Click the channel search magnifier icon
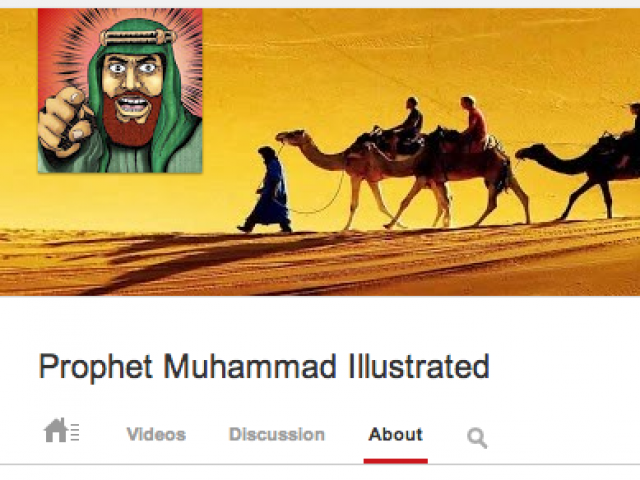Image resolution: width=640 pixels, height=480 pixels. (x=477, y=438)
